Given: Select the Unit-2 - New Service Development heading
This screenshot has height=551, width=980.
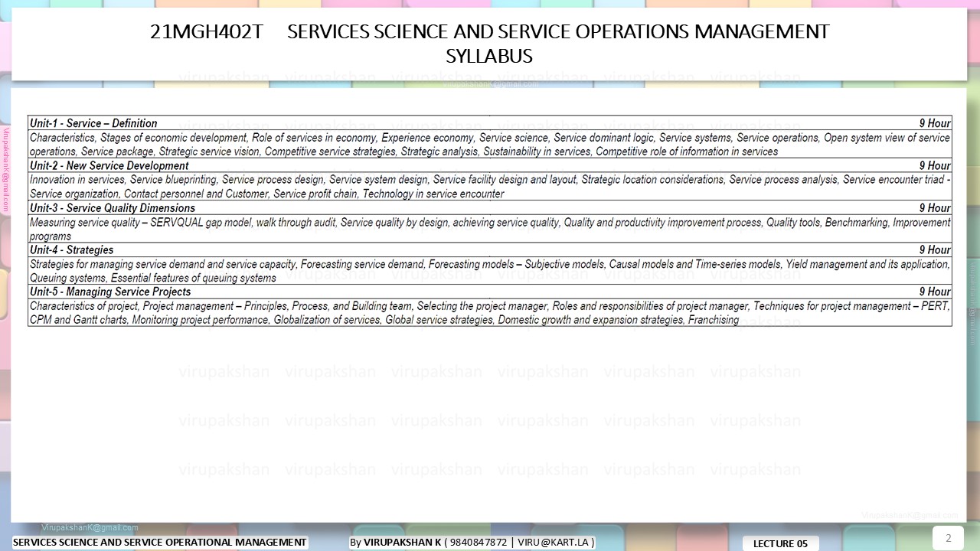Looking at the screenshot, I should pyautogui.click(x=109, y=165).
